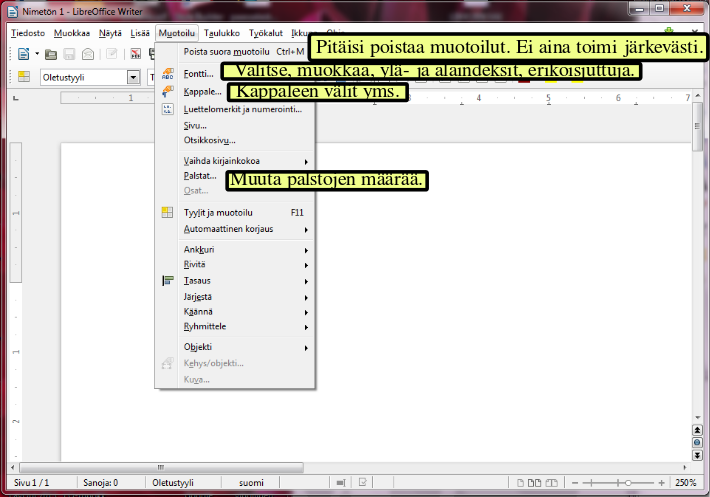Image resolution: width=710 pixels, height=497 pixels.
Task: Click Sivu 1 / 1 in status bar
Action: (31, 483)
